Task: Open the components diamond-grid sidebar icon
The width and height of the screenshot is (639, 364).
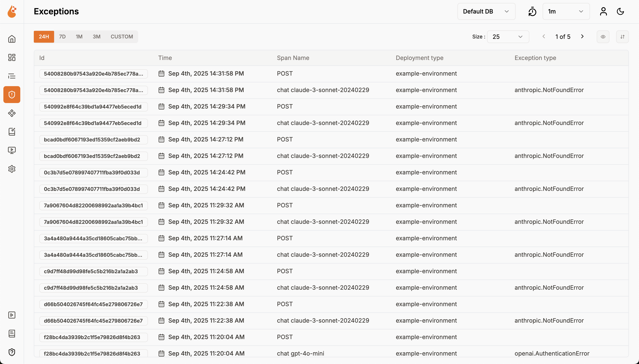Action: pyautogui.click(x=12, y=113)
